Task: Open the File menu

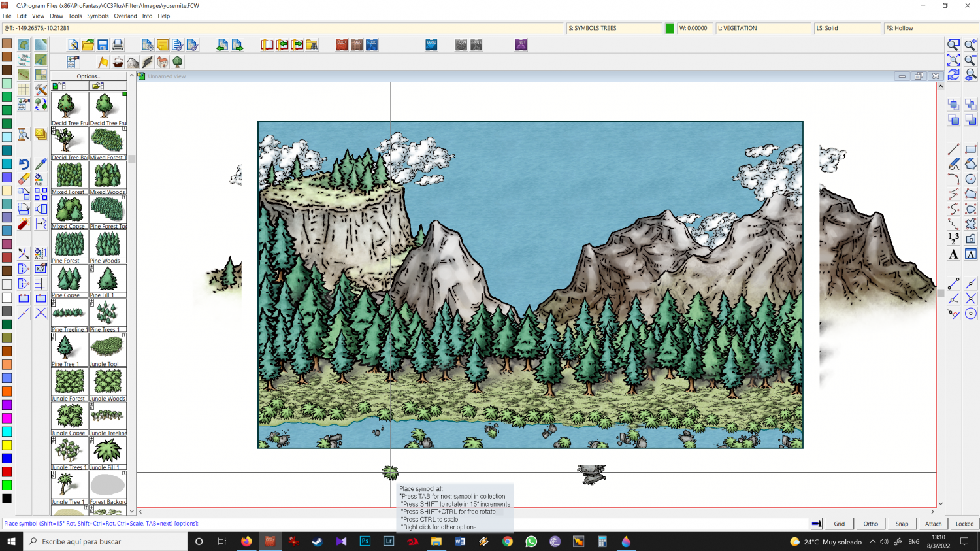Action: 7,16
